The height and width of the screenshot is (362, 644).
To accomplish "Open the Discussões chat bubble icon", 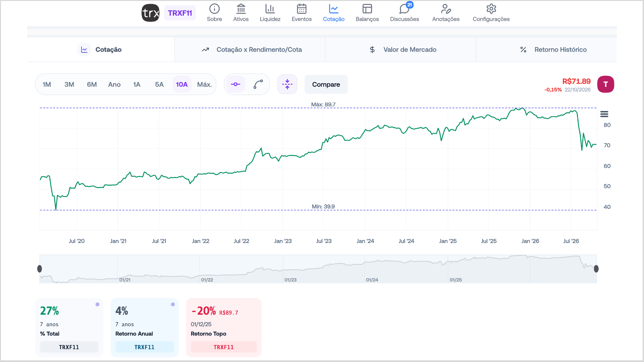I will pyautogui.click(x=405, y=9).
